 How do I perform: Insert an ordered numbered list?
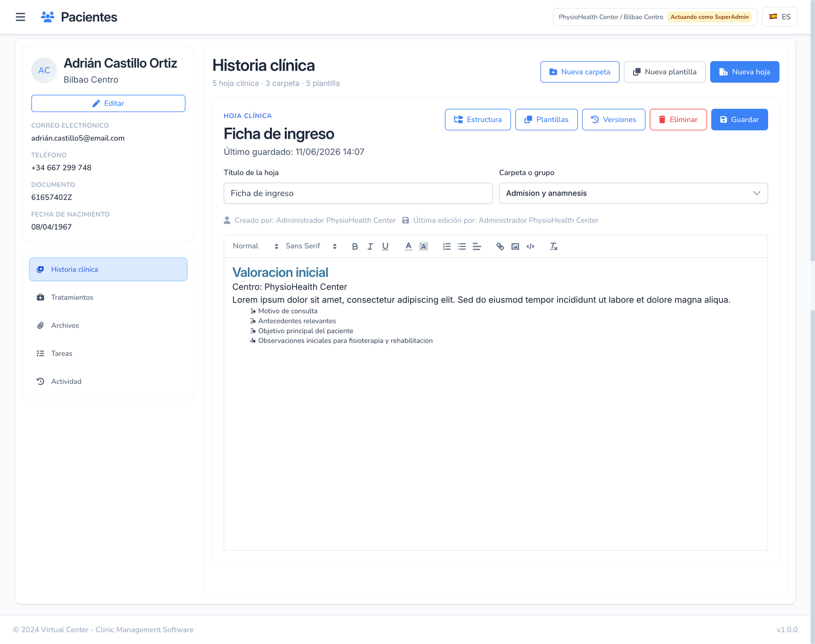[x=447, y=246]
